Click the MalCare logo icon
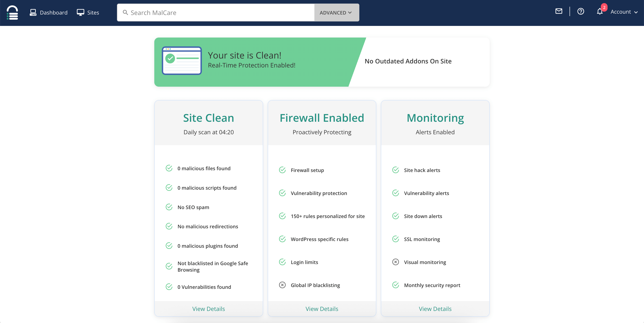Viewport: 644px width, 323px height. coord(12,13)
